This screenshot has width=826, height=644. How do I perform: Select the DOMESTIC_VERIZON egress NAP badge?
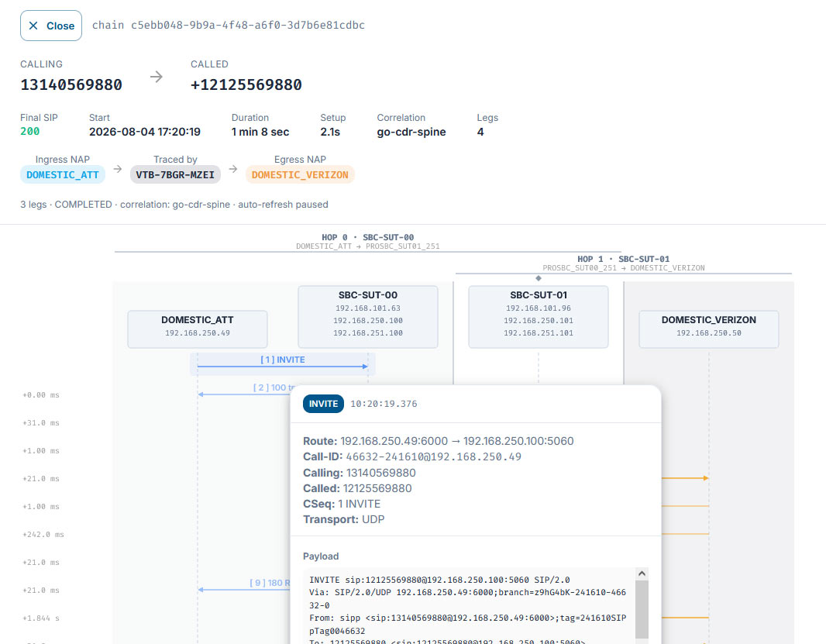click(x=300, y=175)
